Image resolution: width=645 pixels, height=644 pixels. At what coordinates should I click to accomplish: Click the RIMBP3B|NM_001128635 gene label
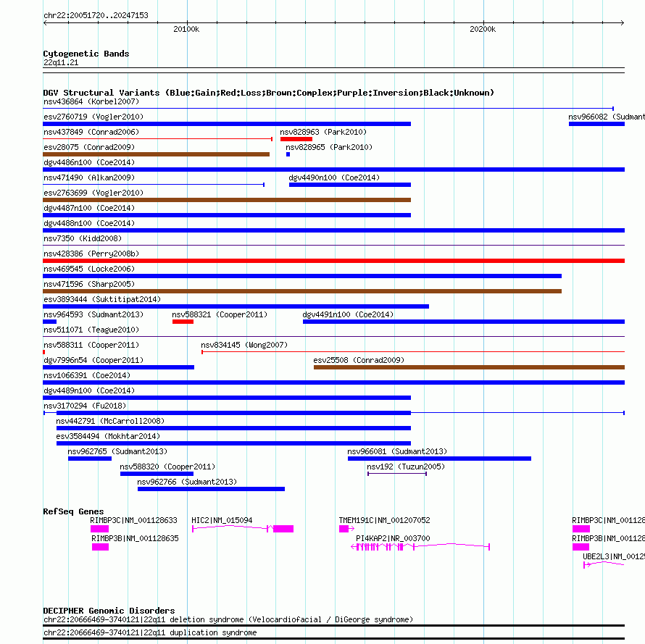point(135,538)
